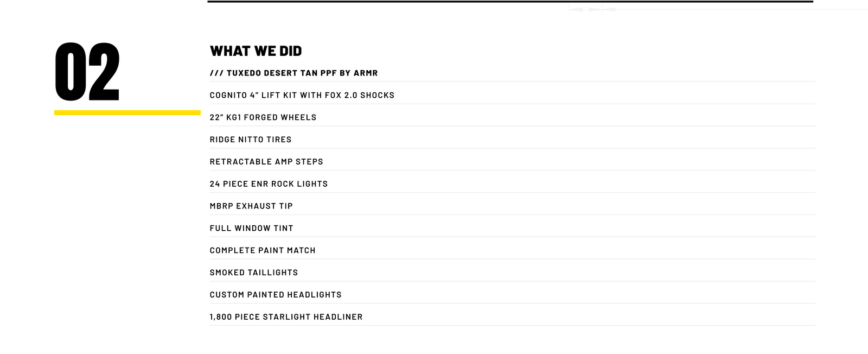Click the Cognito 4" Lift Kit entry
868x354 pixels.
coord(302,96)
